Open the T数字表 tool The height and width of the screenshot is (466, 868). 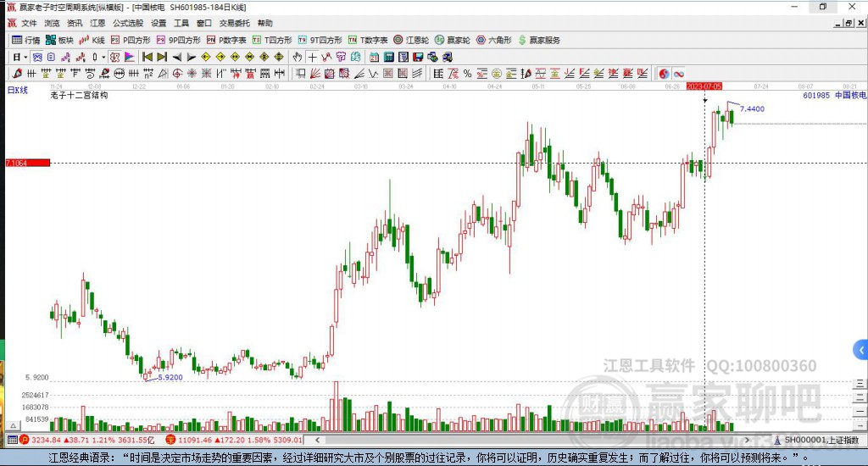tap(368, 40)
